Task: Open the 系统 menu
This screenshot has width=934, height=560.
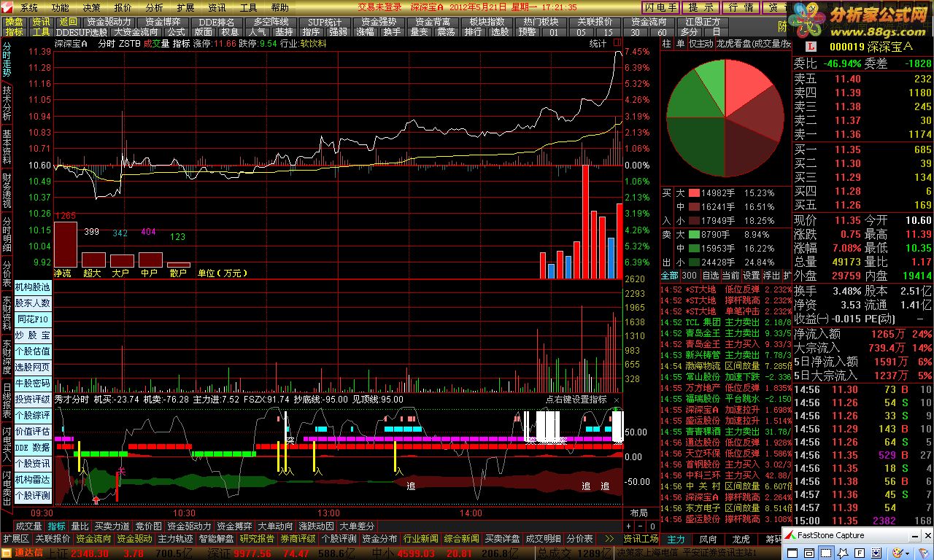Action: tap(28, 7)
